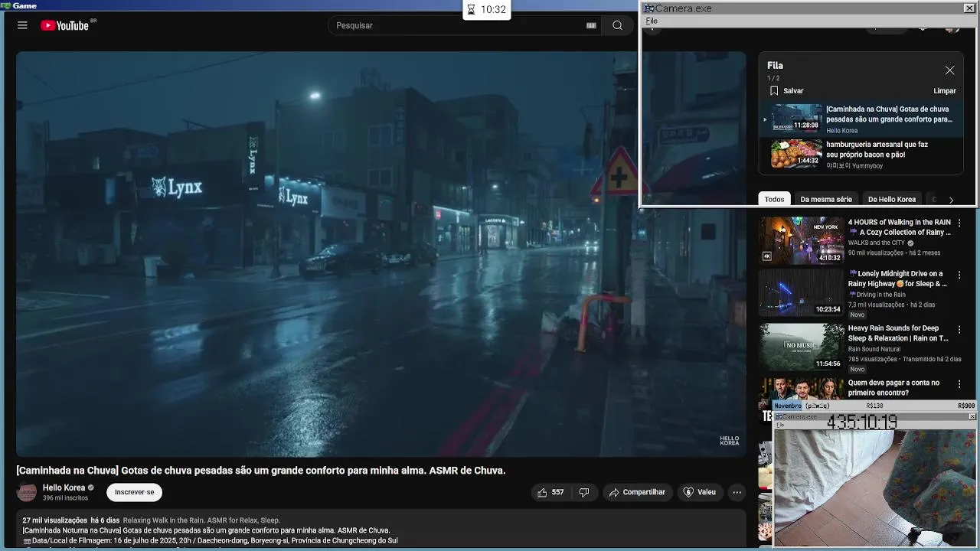This screenshot has width=980, height=551.
Task: Open the Rain Sound Natural channel
Action: click(x=874, y=349)
